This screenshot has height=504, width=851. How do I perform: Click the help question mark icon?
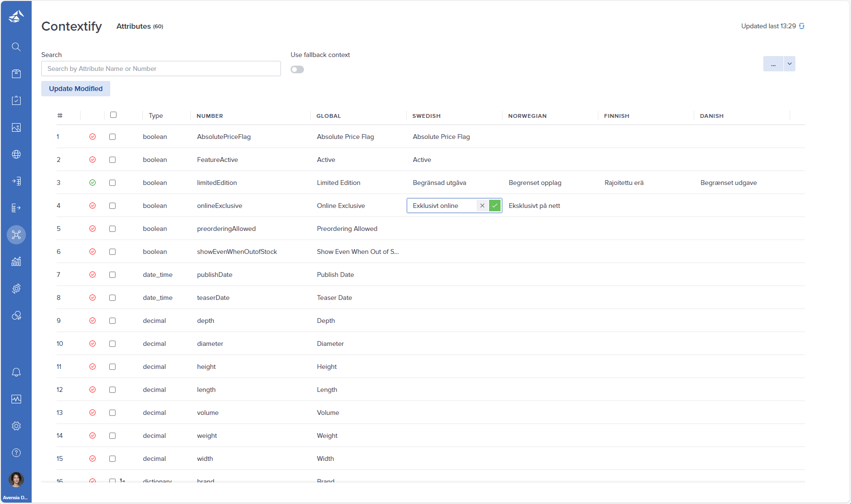(16, 453)
